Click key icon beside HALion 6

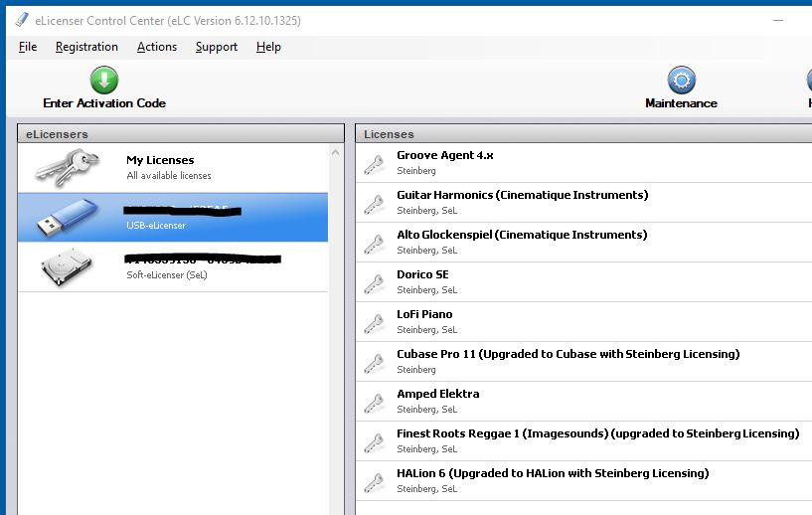coord(374,483)
